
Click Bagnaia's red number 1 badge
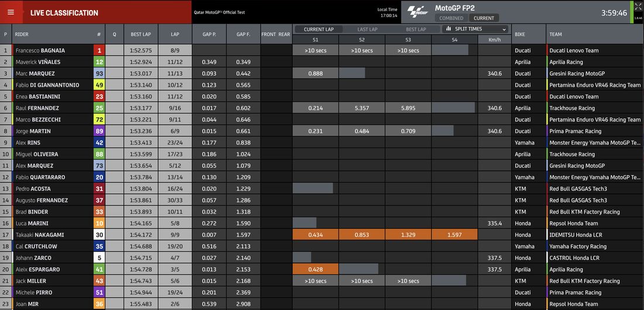98,50
